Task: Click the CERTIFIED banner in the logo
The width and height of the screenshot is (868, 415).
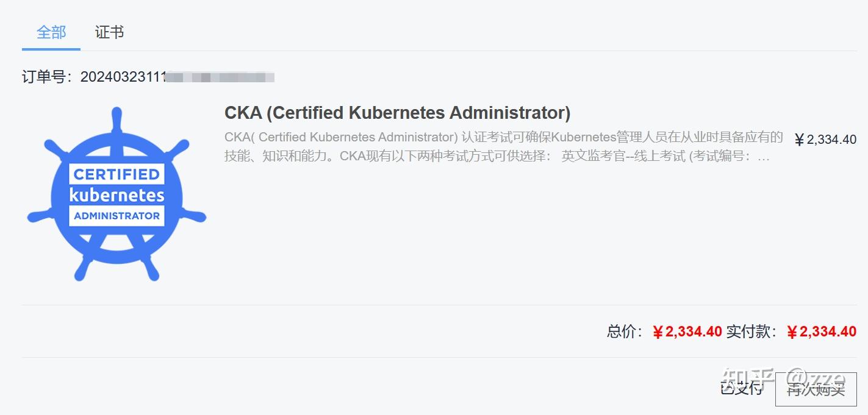Action: 117,174
